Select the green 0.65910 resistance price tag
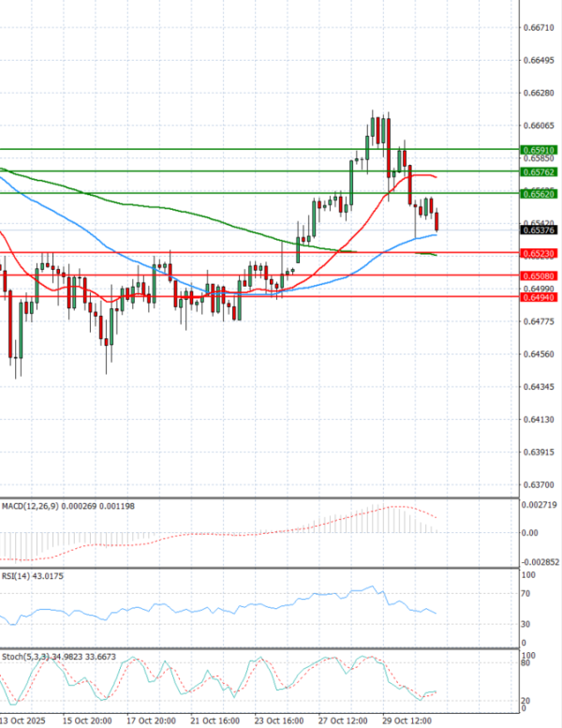The image size is (562, 728). (538, 150)
